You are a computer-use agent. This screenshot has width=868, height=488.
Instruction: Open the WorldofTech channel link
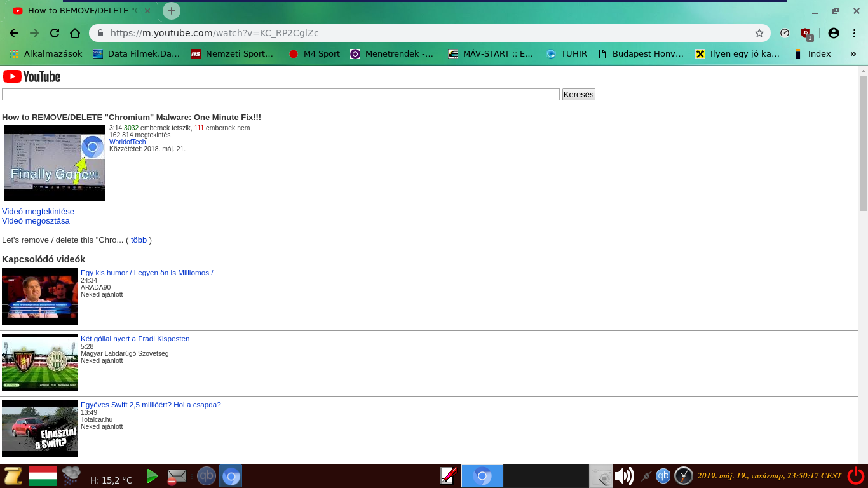128,142
